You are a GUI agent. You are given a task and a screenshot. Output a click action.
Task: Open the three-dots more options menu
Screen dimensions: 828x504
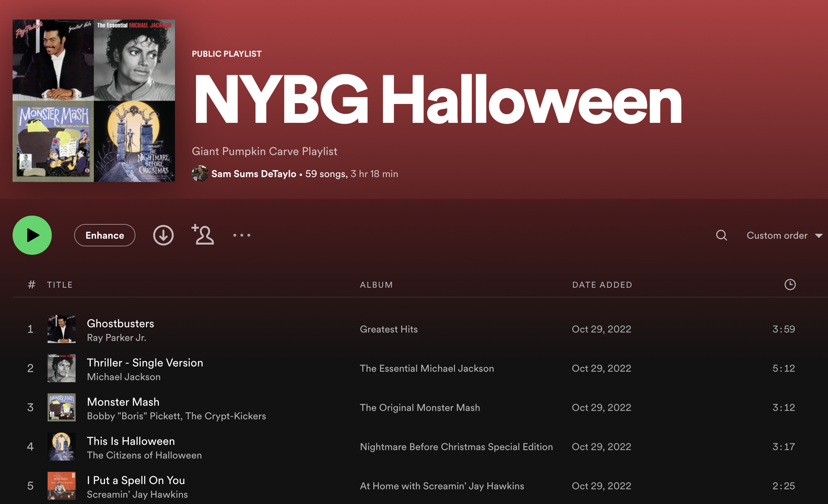241,235
